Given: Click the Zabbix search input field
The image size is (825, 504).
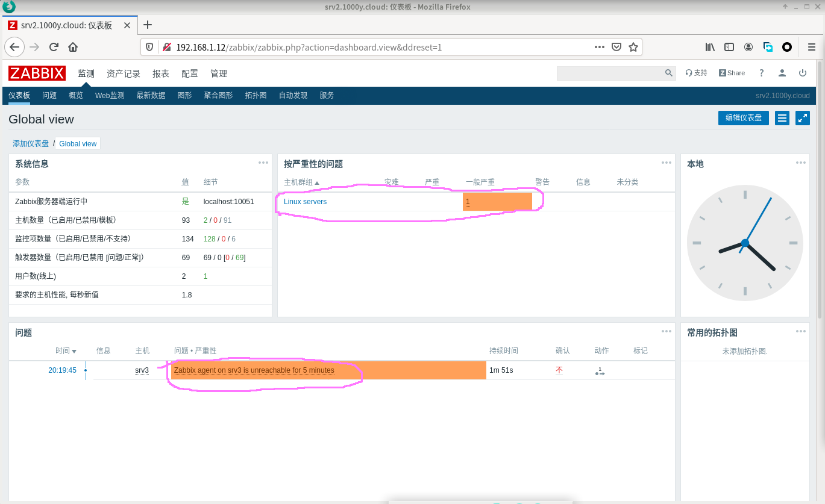Looking at the screenshot, I should pos(609,73).
